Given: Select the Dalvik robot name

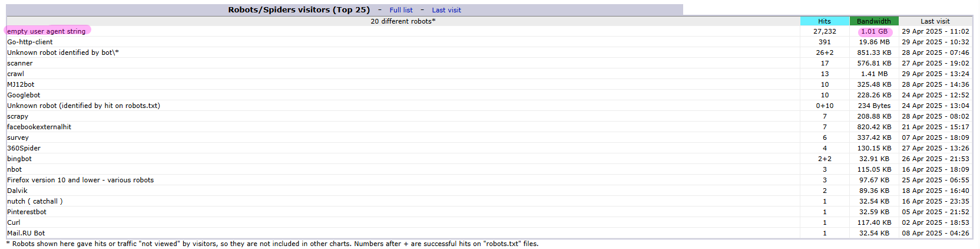Looking at the screenshot, I should click(x=17, y=191).
